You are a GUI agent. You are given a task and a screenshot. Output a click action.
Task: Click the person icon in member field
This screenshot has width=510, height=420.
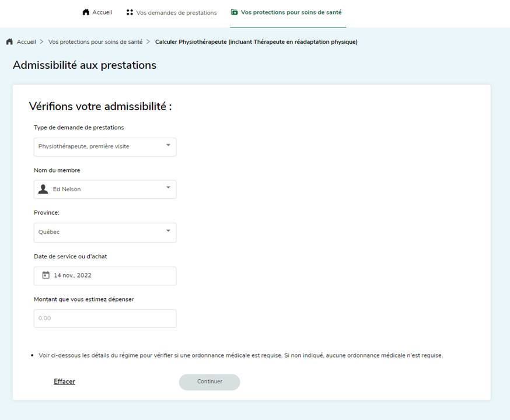43,189
